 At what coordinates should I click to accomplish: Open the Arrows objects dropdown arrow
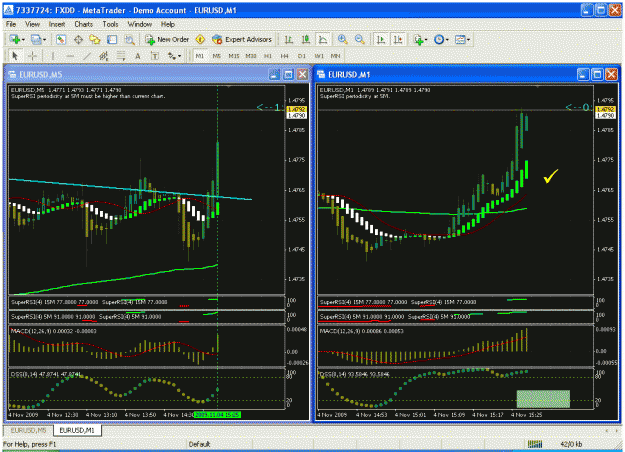point(179,56)
